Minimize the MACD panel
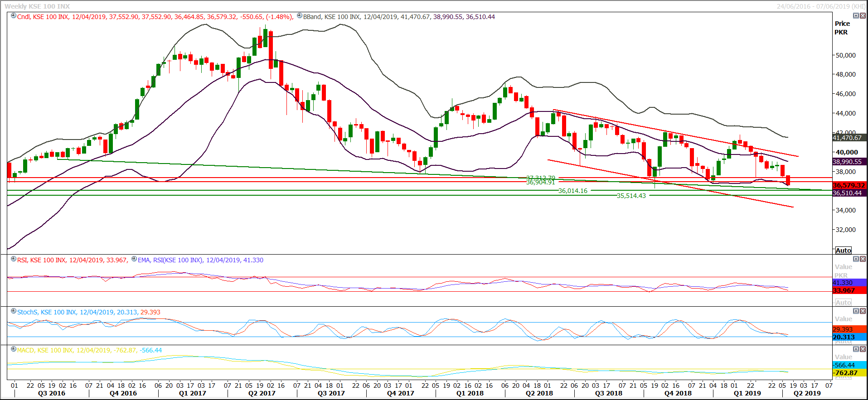Image resolution: width=868 pixels, height=400 pixels. click(856, 349)
